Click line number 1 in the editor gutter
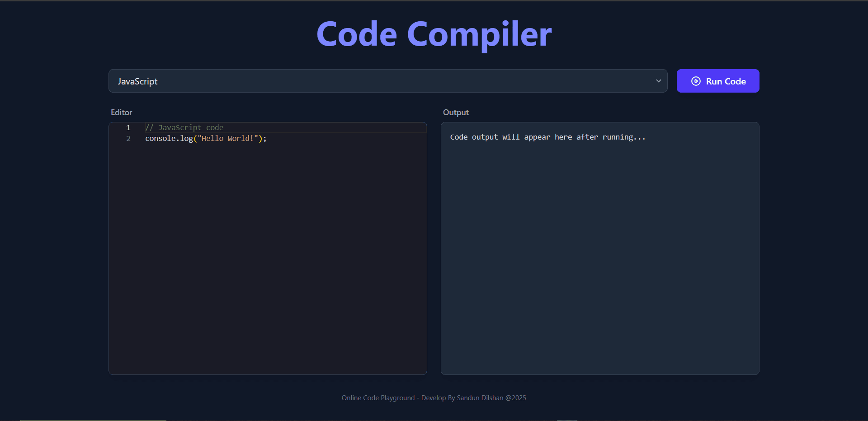Screen dimensions: 868x421 128,128
